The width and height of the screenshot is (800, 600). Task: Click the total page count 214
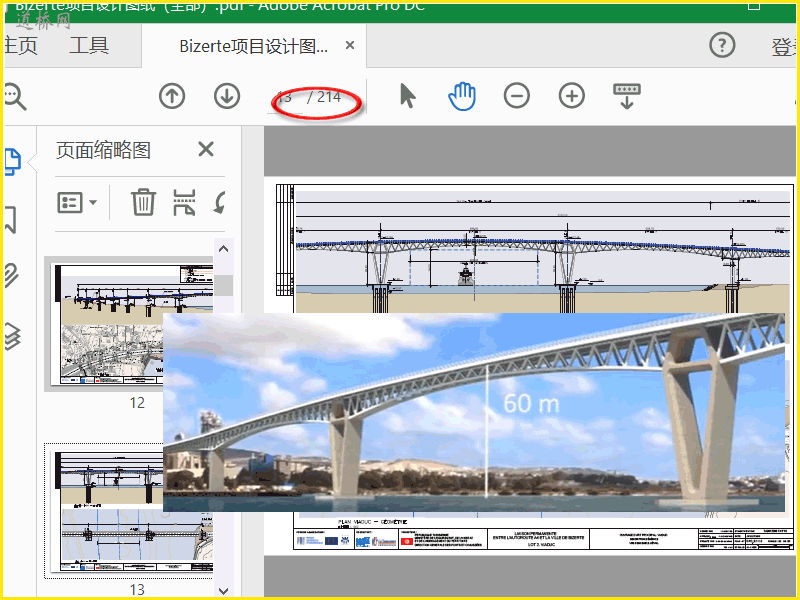[x=329, y=96]
